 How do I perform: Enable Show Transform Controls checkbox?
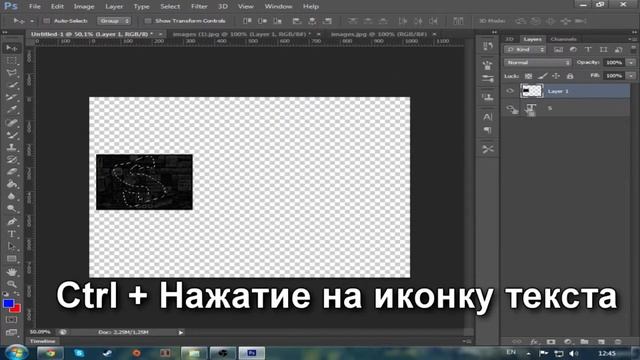click(x=148, y=21)
